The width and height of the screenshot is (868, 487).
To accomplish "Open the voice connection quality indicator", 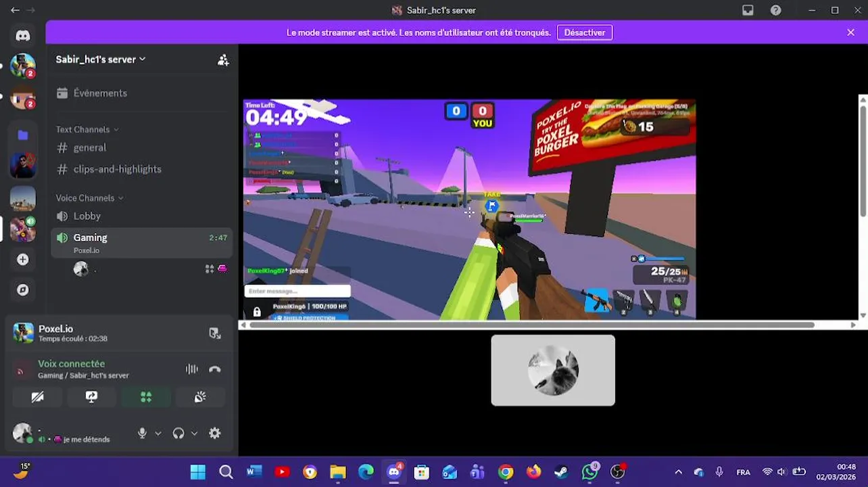I will (20, 370).
